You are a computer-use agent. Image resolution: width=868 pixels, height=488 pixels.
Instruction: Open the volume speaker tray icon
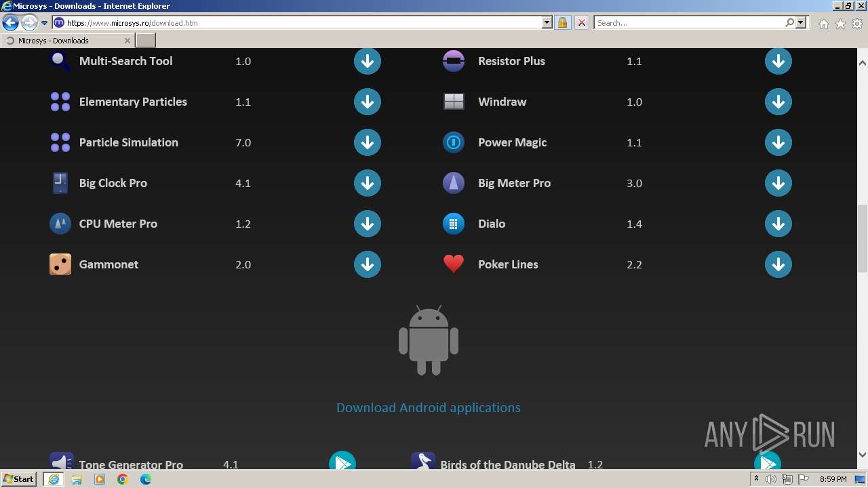coord(771,479)
